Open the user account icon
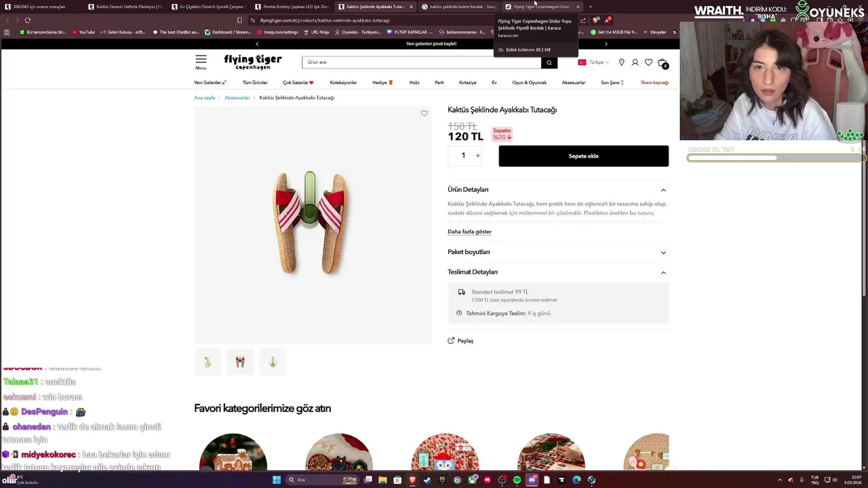The image size is (868, 488). [635, 62]
